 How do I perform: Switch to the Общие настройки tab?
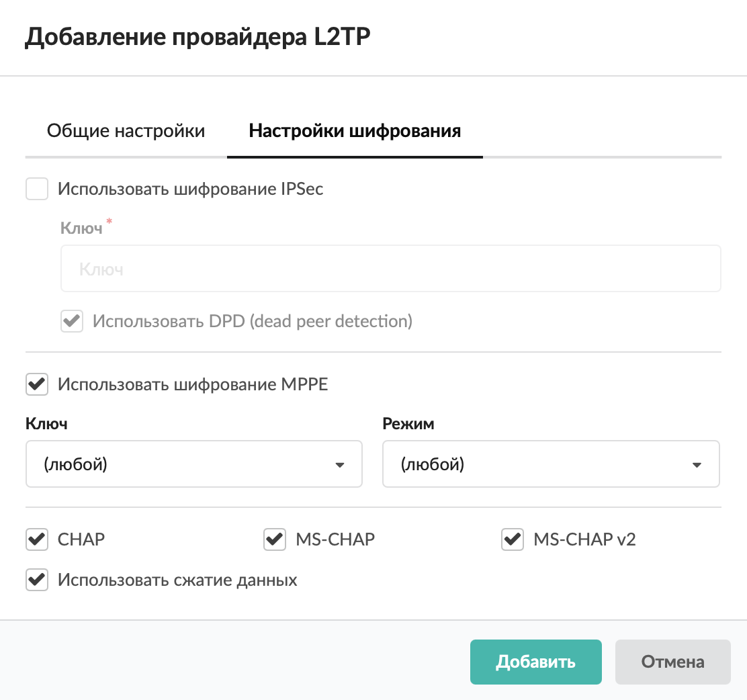tap(126, 130)
